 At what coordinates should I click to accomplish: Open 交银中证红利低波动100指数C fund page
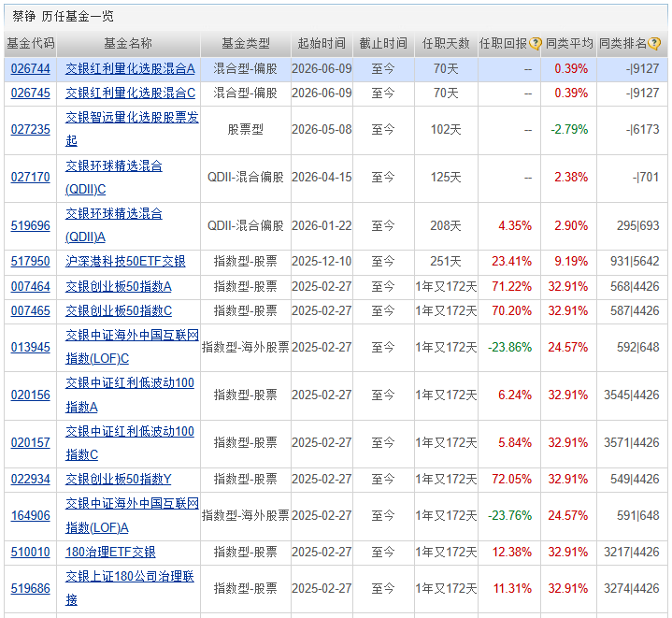tap(130, 443)
